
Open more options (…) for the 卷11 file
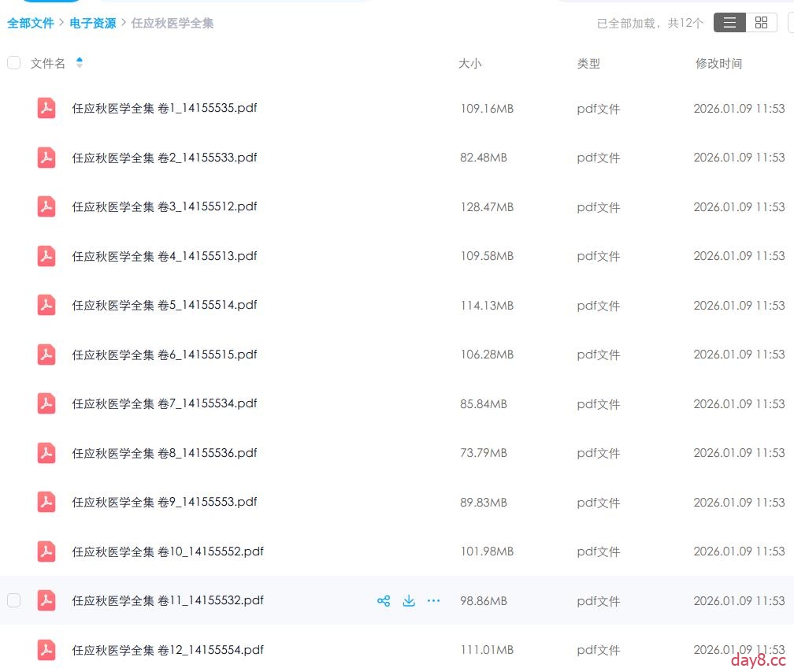[433, 601]
